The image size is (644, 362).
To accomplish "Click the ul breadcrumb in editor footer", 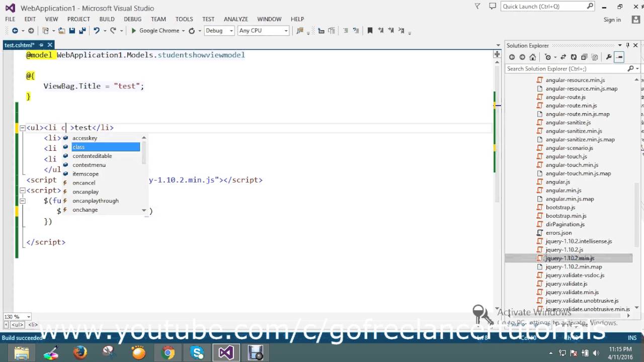I will coord(17,325).
